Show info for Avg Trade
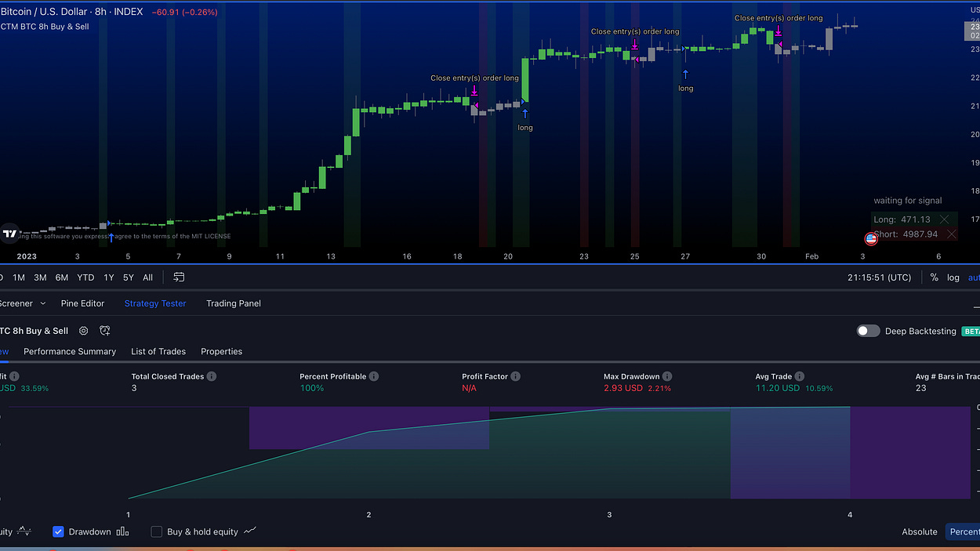The width and height of the screenshot is (980, 551). click(x=799, y=376)
